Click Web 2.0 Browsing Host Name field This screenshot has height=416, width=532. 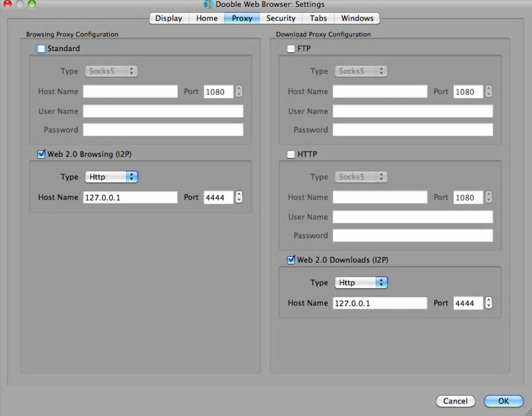click(130, 197)
